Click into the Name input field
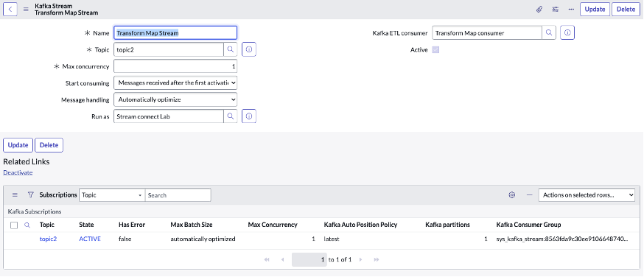This screenshot has width=644, height=277. pos(175,33)
